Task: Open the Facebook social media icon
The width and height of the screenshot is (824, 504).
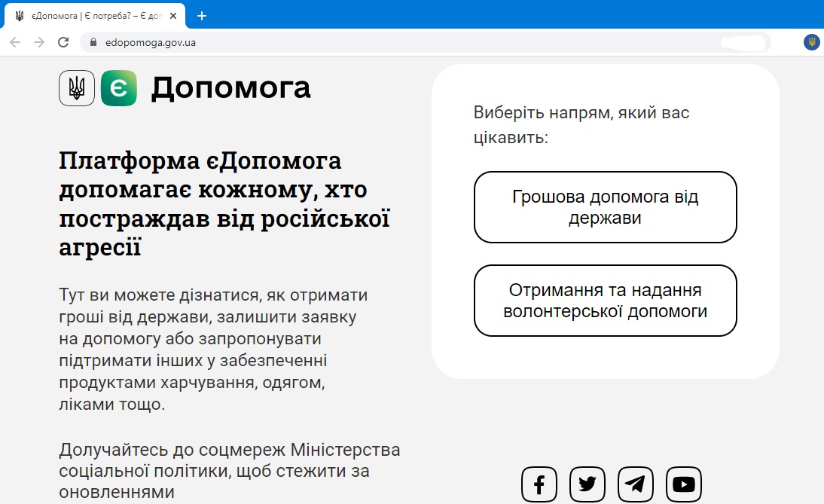Action: point(539,484)
